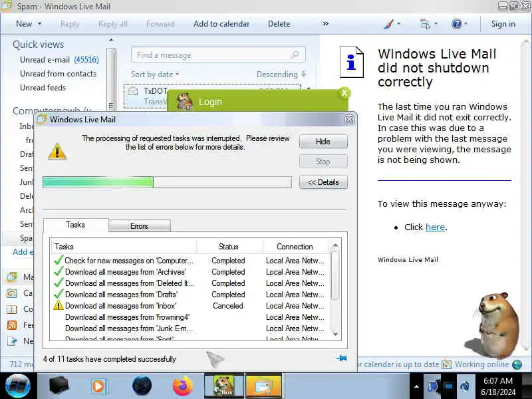
Task: Click the Connection column header
Action: click(x=295, y=247)
